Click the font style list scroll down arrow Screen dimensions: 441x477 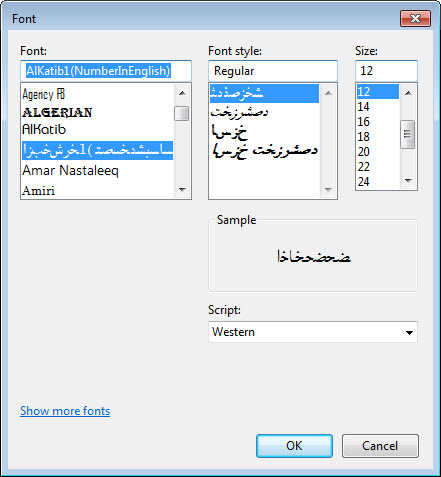(x=328, y=189)
